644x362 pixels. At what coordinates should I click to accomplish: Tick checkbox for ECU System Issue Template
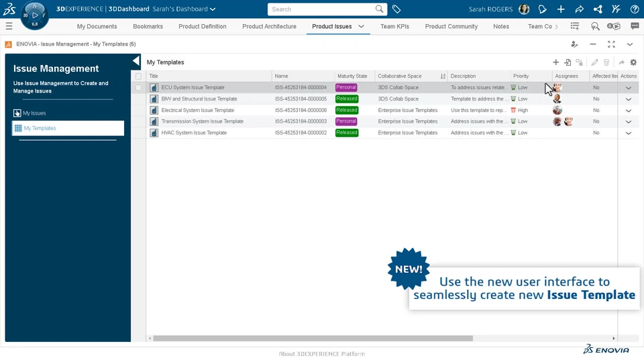[138, 87]
